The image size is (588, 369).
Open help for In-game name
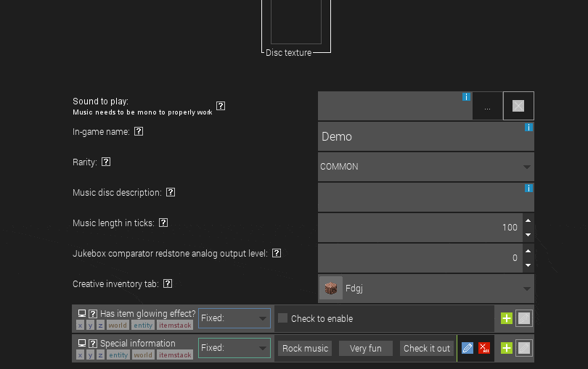(139, 131)
